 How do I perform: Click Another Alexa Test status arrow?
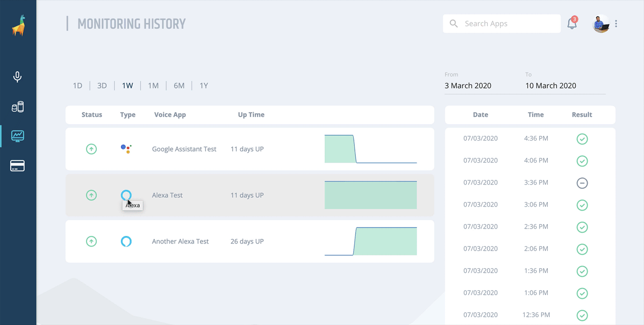point(91,241)
